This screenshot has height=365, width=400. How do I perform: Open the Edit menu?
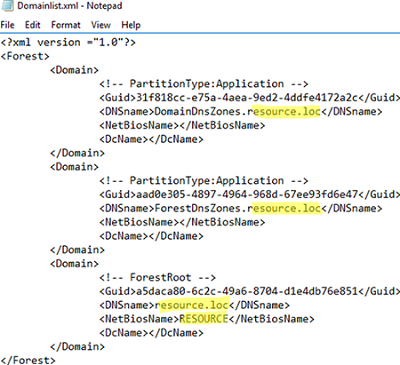(33, 25)
